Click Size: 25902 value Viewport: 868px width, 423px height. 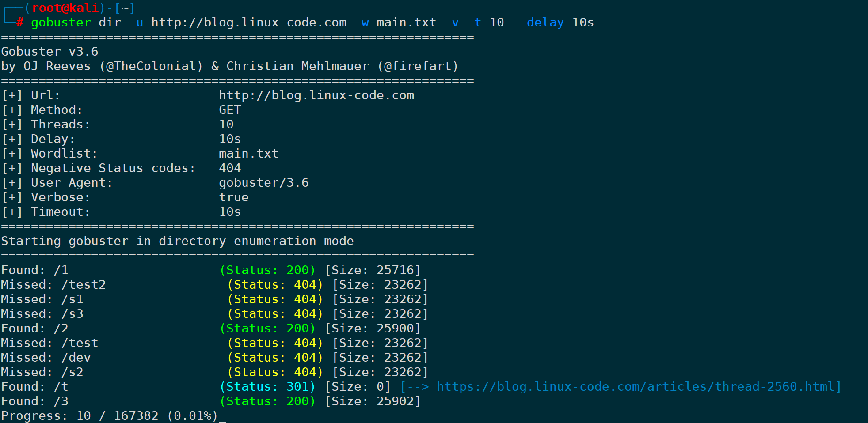coord(373,401)
